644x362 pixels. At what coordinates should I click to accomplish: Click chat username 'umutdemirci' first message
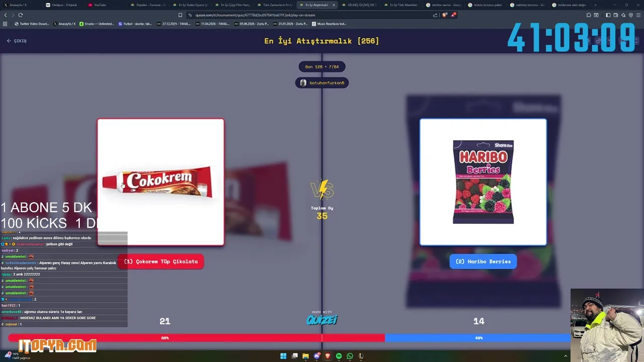tap(16, 256)
